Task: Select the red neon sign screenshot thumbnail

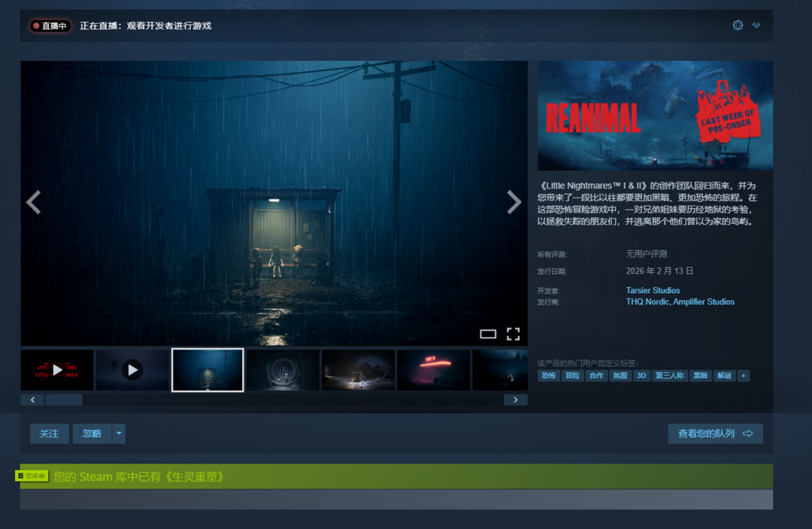Action: (433, 370)
